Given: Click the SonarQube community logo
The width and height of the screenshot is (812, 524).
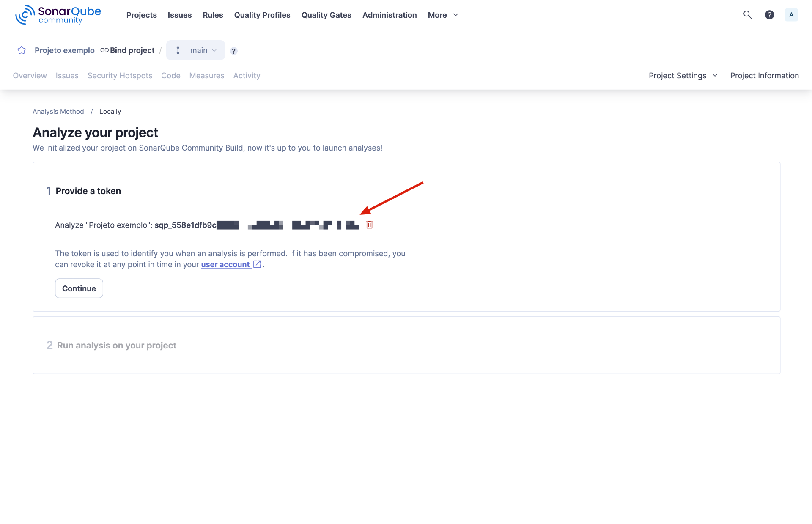Looking at the screenshot, I should pyautogui.click(x=58, y=15).
